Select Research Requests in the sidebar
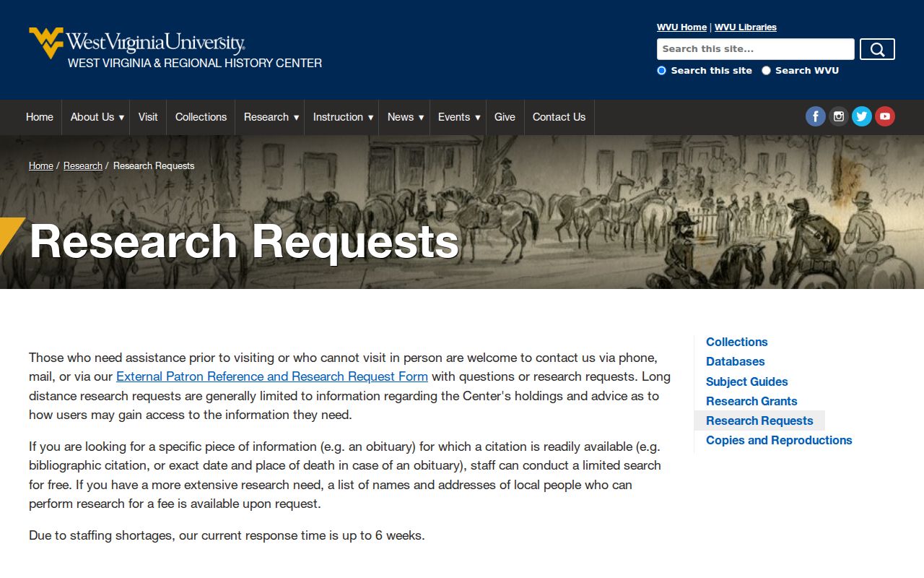The height and width of the screenshot is (578, 924). [x=759, y=420]
